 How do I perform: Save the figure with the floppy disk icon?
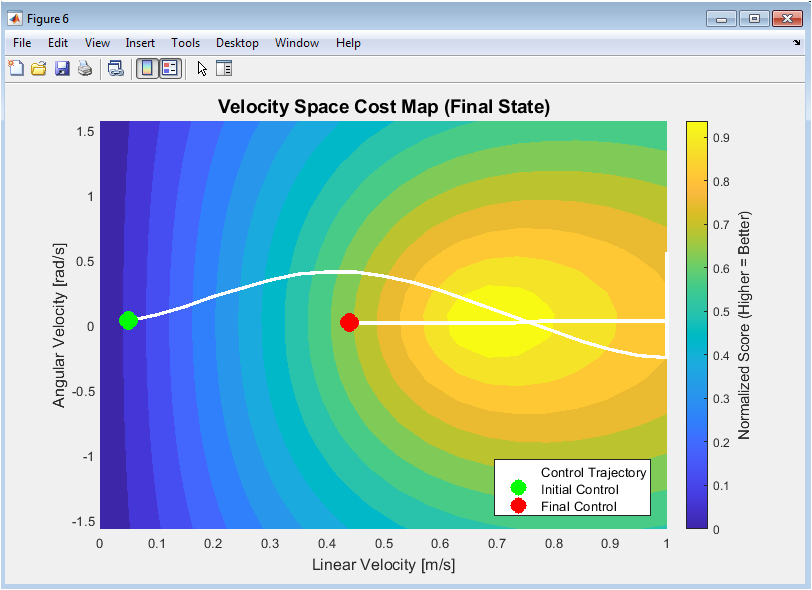coord(62,68)
